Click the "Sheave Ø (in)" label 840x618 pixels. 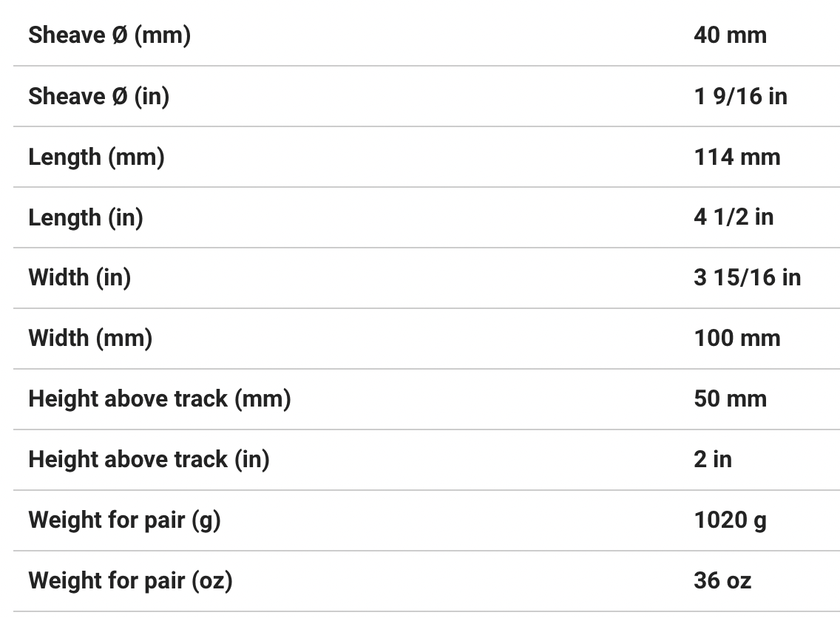tap(98, 96)
